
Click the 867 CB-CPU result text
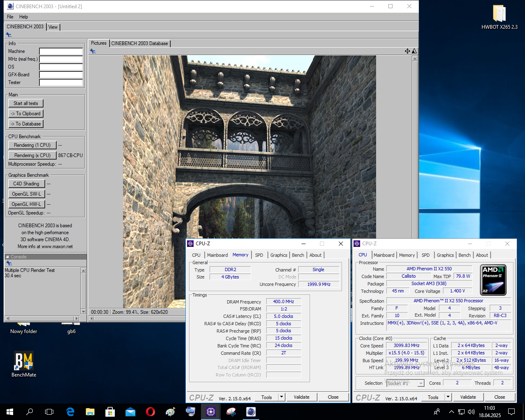[x=71, y=155]
